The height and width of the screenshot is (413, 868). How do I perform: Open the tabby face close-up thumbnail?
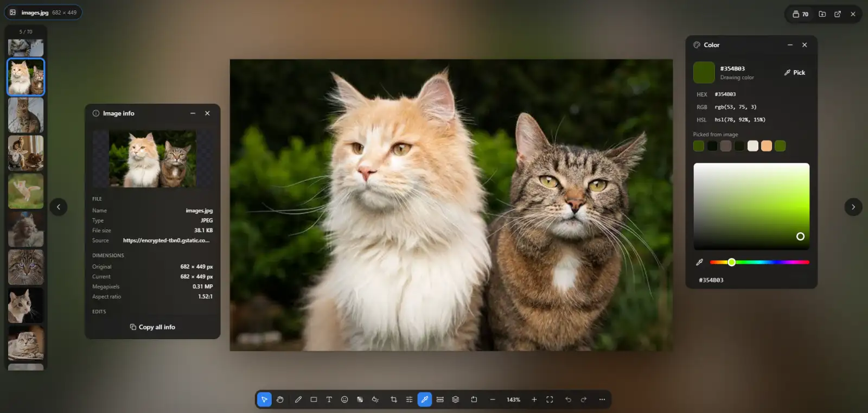[x=26, y=267]
